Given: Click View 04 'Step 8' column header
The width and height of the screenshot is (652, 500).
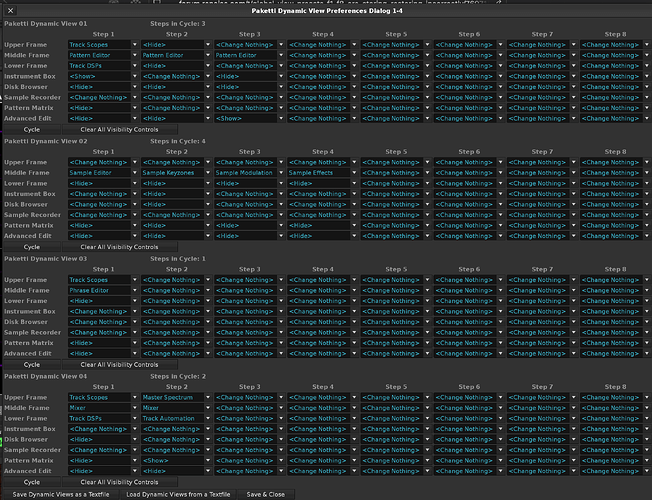Looking at the screenshot, I should (615, 387).
